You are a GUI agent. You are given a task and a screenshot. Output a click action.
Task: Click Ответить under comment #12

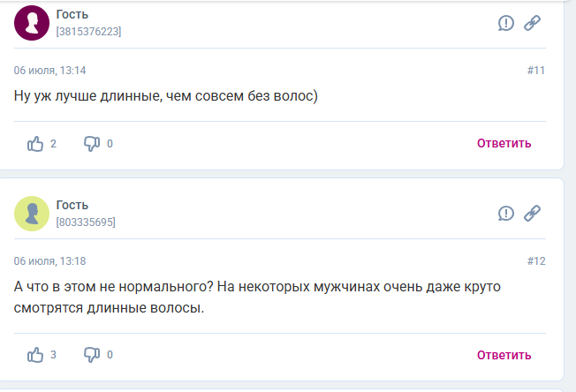coord(504,355)
